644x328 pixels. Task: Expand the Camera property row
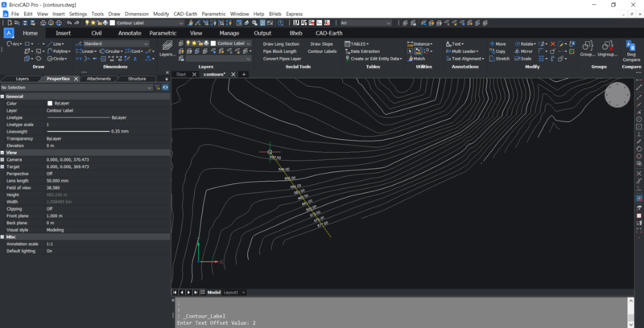point(3,159)
